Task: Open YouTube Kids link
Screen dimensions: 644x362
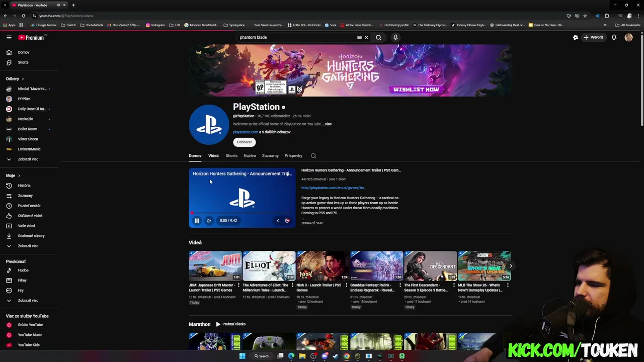Action: point(29,345)
